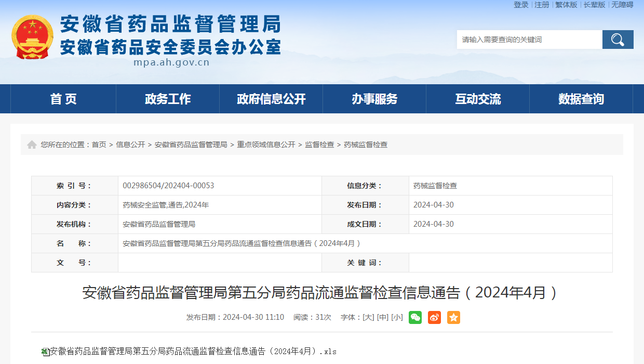
Task: Click the 成文日期 table value 2024-04-30
Action: tap(434, 224)
